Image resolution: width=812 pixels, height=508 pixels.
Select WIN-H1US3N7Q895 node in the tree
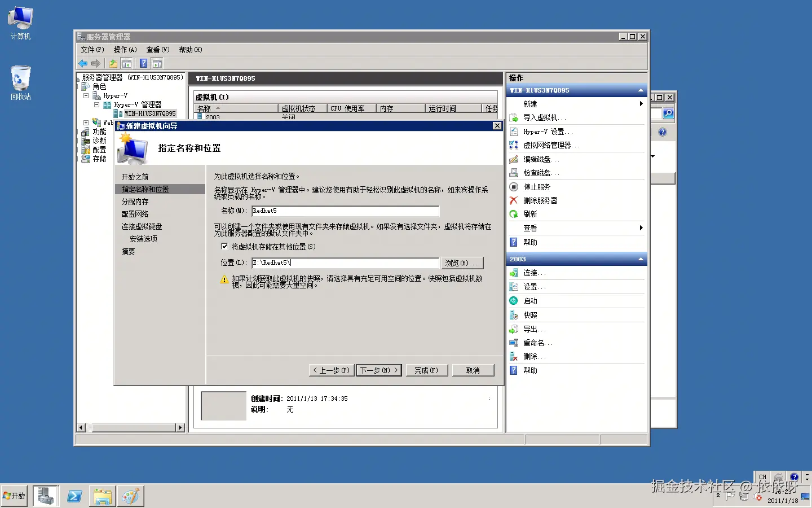click(149, 113)
